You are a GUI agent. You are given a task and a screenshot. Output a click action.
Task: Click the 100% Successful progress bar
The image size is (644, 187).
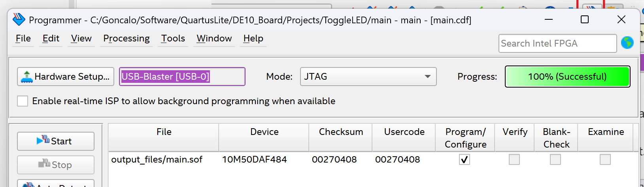pos(567,77)
